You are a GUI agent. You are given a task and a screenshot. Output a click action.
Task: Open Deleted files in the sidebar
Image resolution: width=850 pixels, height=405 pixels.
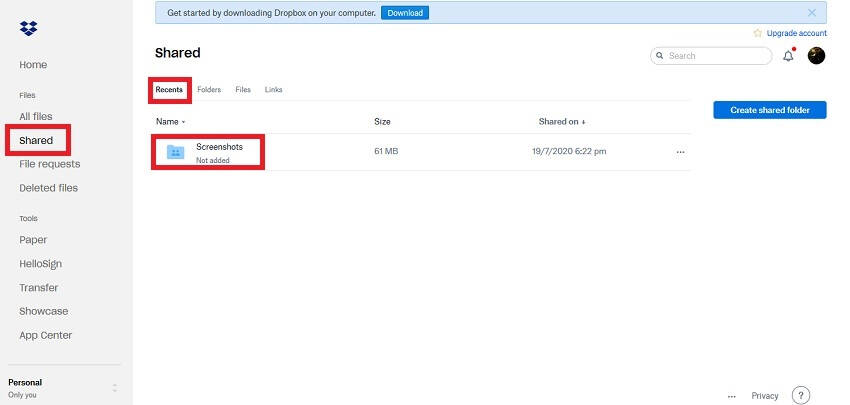point(48,188)
